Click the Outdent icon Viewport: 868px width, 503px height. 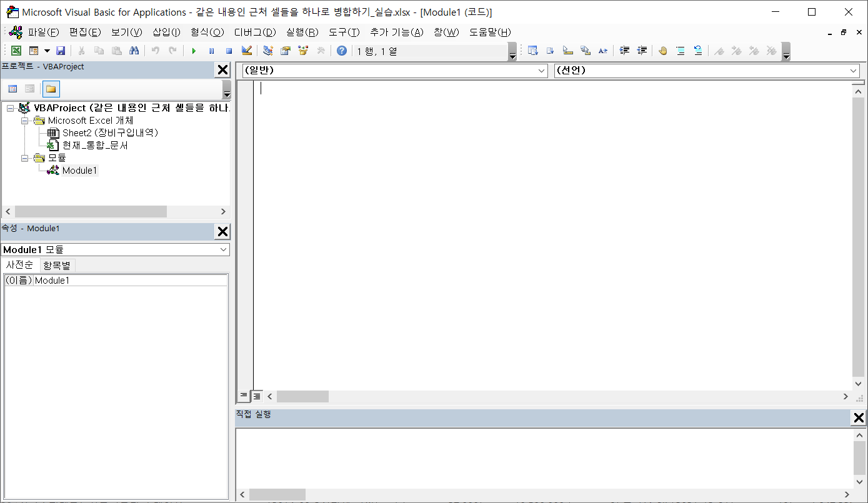click(x=642, y=51)
